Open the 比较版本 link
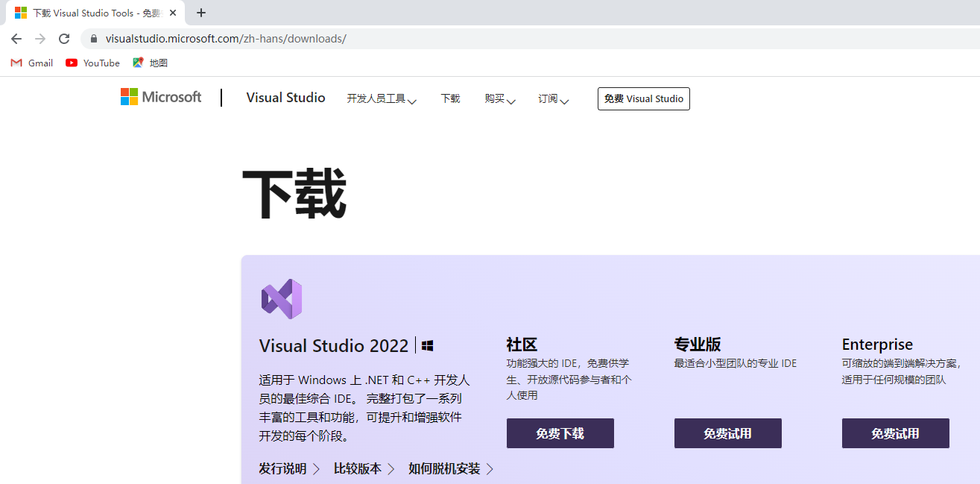Image resolution: width=980 pixels, height=484 pixels. 364,469
